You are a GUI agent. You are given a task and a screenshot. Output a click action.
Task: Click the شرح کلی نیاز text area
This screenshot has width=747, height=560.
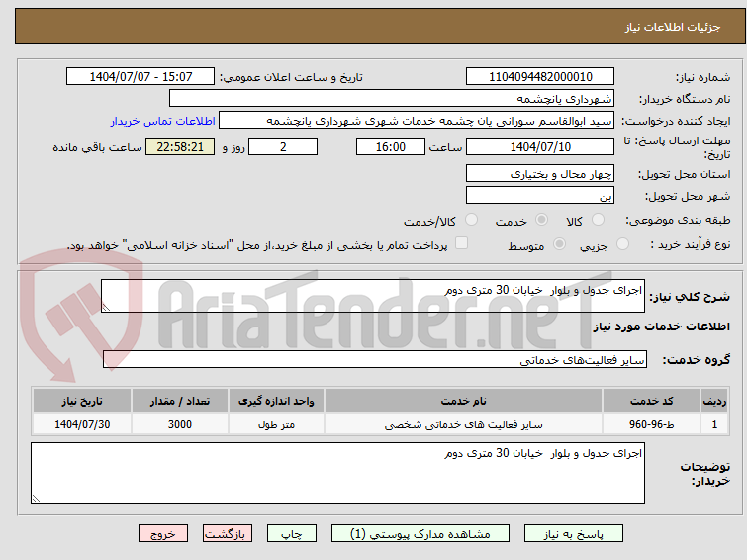[373, 296]
